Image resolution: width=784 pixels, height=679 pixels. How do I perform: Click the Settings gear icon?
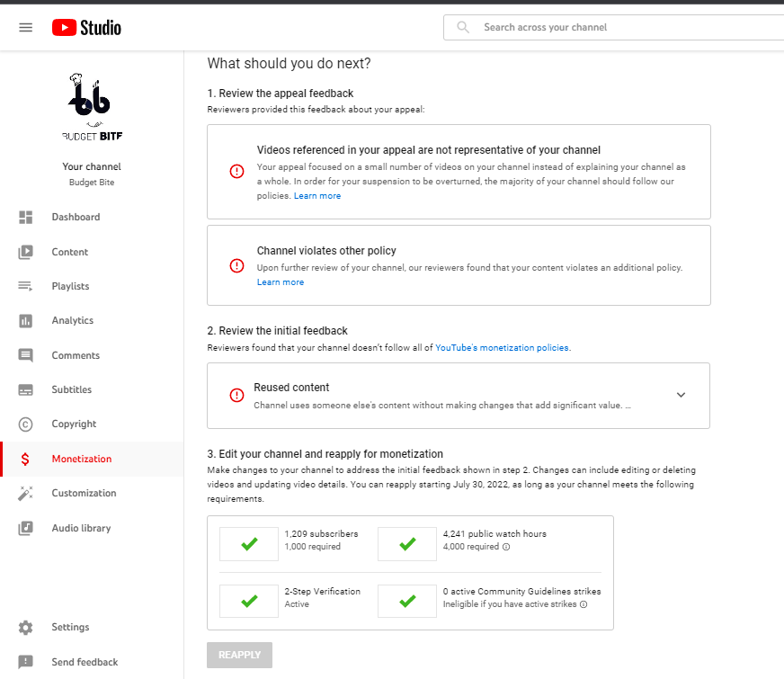click(25, 627)
